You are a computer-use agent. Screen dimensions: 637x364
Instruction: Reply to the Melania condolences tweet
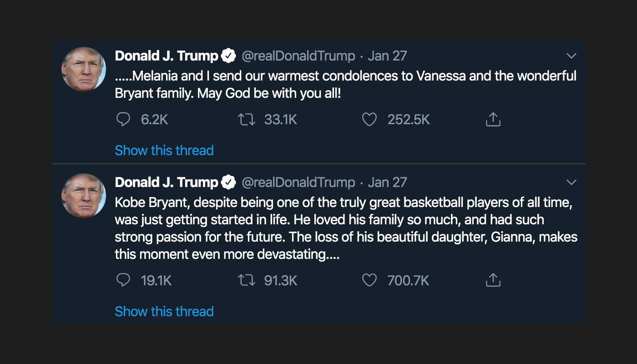pos(123,120)
